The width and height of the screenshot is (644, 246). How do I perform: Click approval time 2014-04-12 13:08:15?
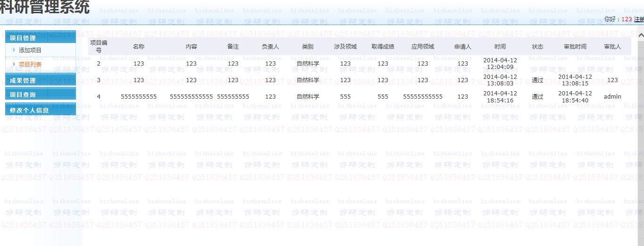click(575, 80)
